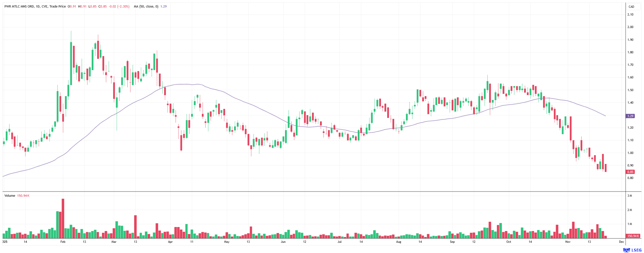This screenshot has width=644, height=253.
Task: Click the 1.50 price axis label
Action: pos(630,90)
